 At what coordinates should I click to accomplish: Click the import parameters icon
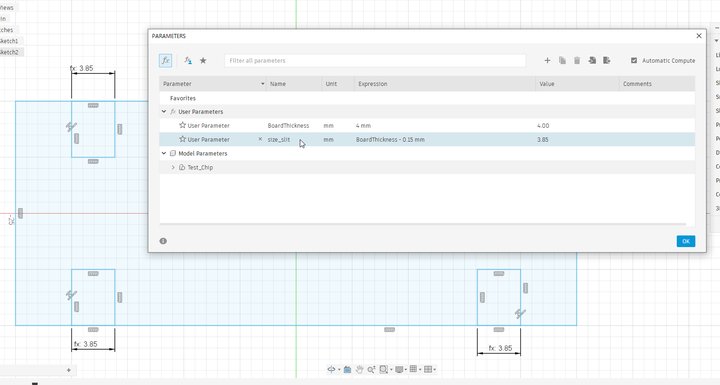[x=592, y=60]
